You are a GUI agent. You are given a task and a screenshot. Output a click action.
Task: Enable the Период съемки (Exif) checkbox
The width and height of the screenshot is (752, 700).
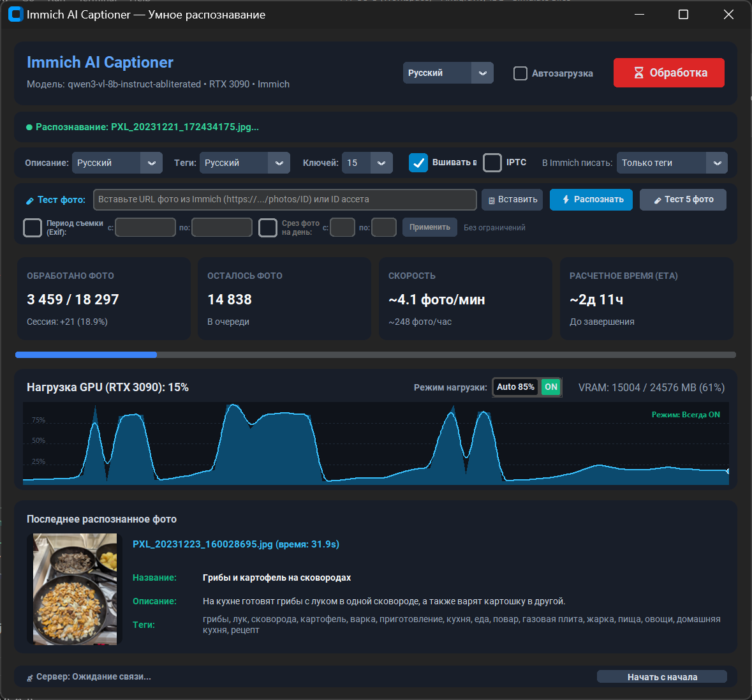coord(33,227)
